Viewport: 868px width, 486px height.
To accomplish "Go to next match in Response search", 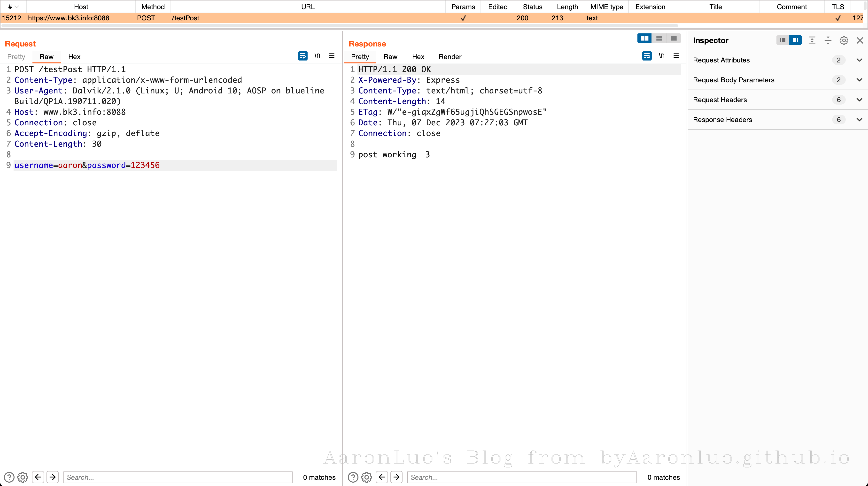I will coord(397,477).
